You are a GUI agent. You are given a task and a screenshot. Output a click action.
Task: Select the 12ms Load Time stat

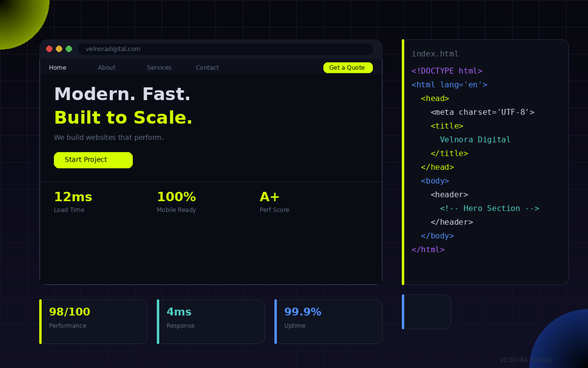73,202
